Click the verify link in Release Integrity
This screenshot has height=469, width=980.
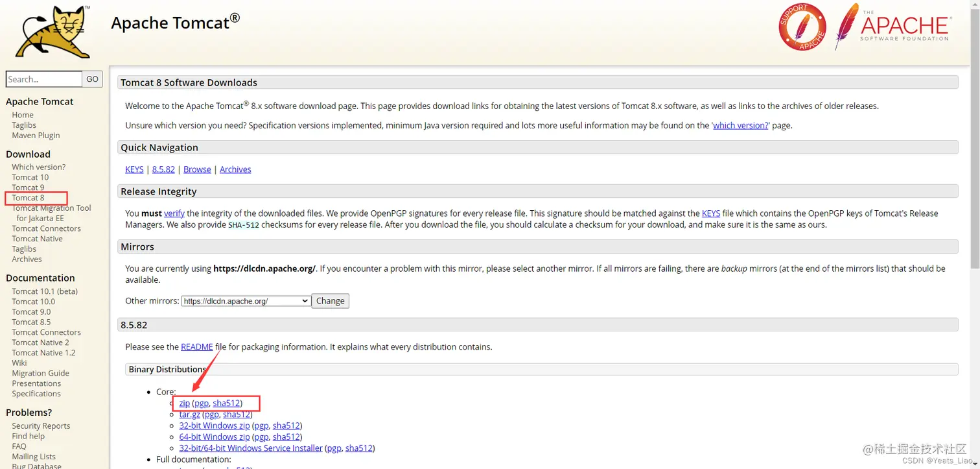pos(174,213)
